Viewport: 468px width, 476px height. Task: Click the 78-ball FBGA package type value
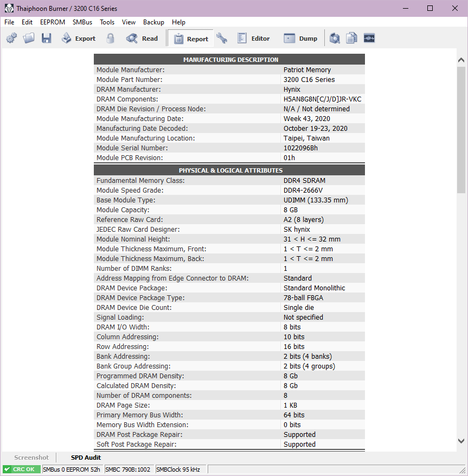pos(303,298)
